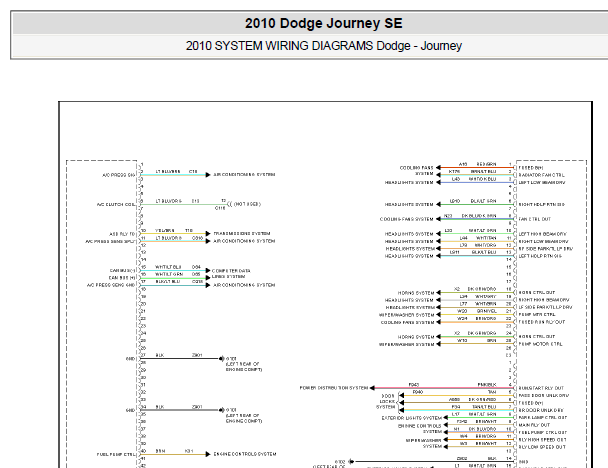Click the "RF SIDE PARK/TL LP DRV" pin label
Screen dimensions: 608x468
click(546, 249)
